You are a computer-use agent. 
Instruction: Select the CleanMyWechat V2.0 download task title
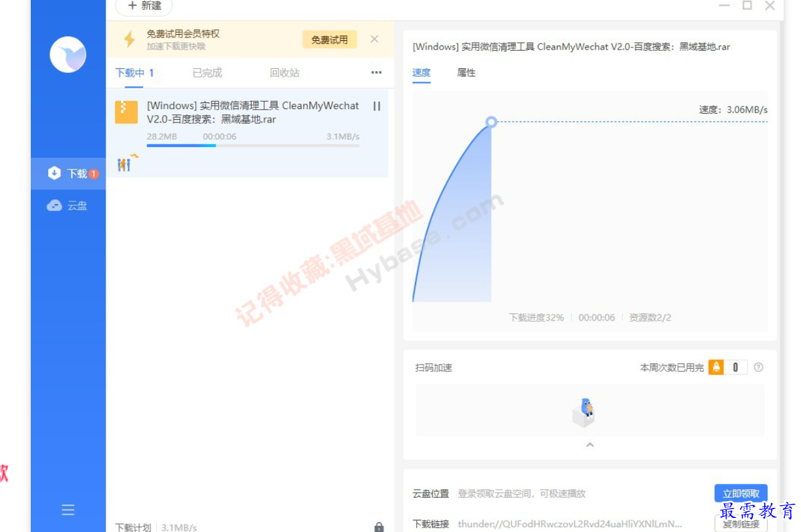(x=253, y=112)
